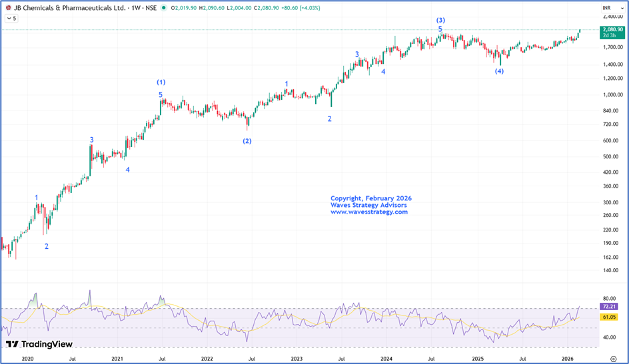This screenshot has height=364, width=629.
Task: Click the 1,700.00 price axis label
Action: [613, 47]
